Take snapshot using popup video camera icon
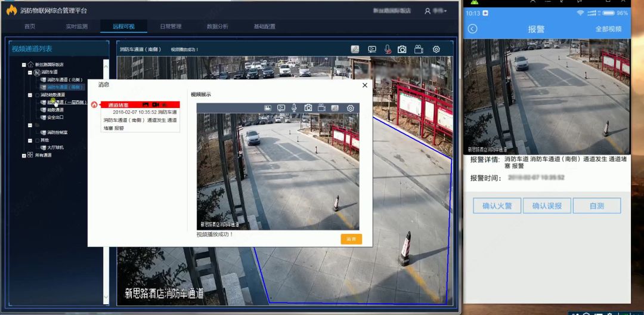Image resolution: width=644 pixels, height=315 pixels. [x=308, y=108]
